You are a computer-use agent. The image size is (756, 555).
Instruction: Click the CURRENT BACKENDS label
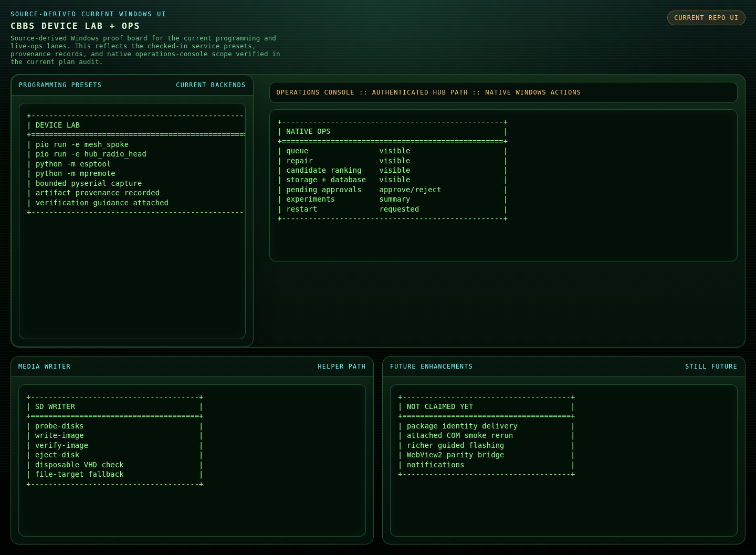[211, 85]
